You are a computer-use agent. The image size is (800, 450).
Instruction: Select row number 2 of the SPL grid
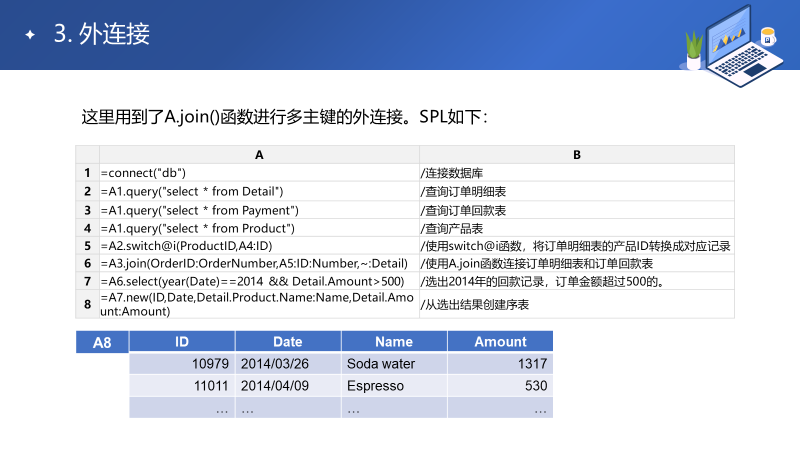coord(87,191)
